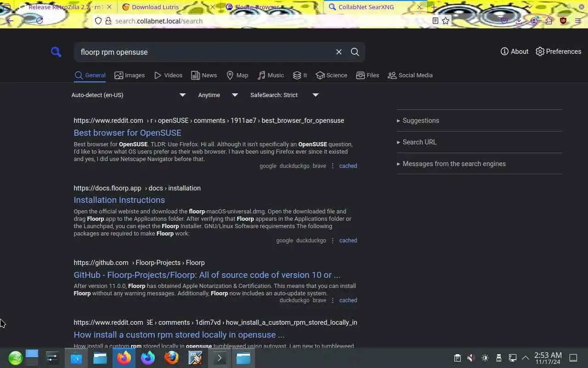Open cached link of Installation Instructions result
Screen dimensions: 588x368
point(348,241)
